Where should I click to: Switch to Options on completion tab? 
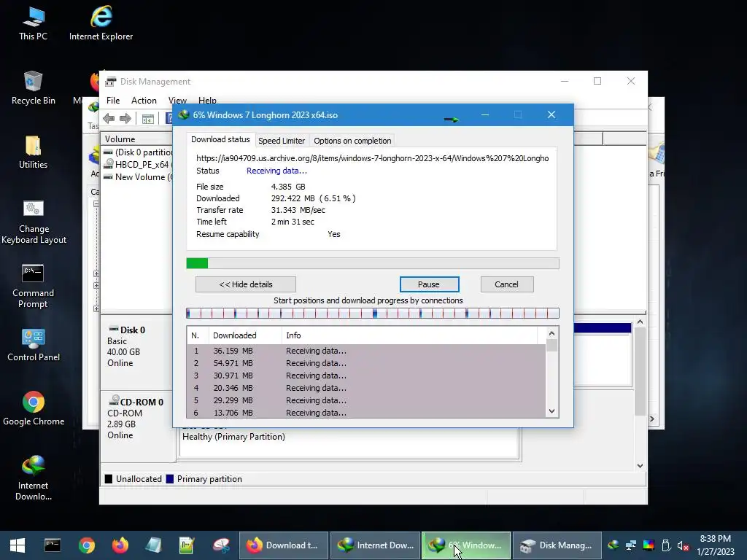click(x=352, y=141)
